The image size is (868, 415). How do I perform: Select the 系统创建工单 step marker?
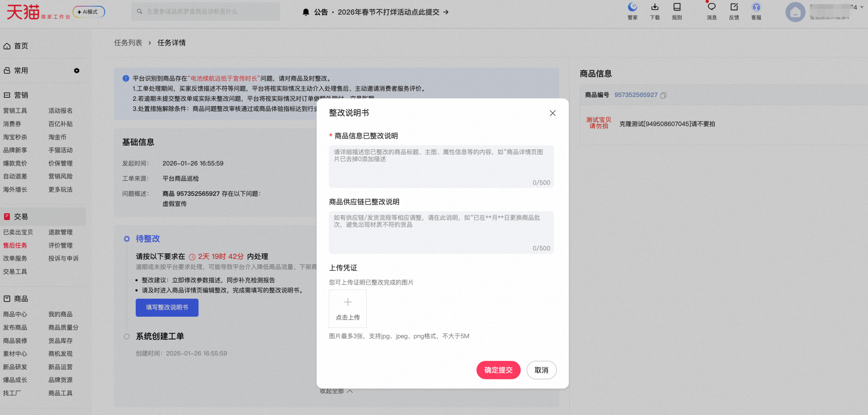127,336
